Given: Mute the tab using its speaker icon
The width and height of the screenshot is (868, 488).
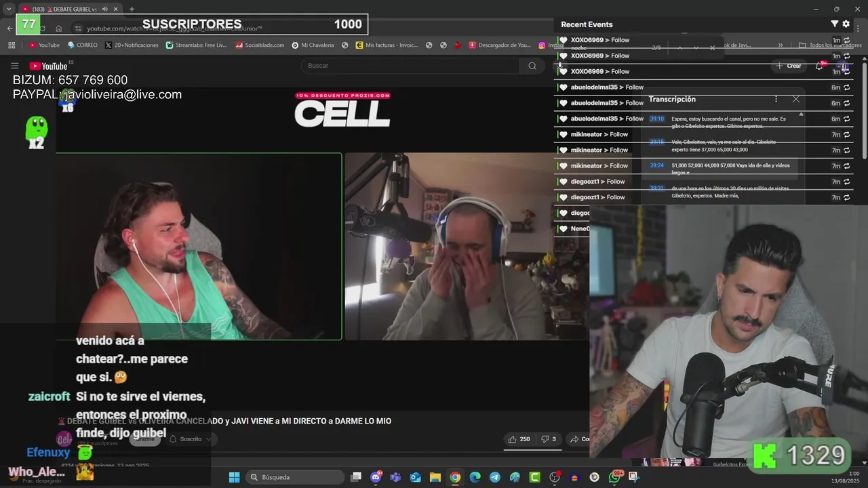Looking at the screenshot, I should [104, 9].
